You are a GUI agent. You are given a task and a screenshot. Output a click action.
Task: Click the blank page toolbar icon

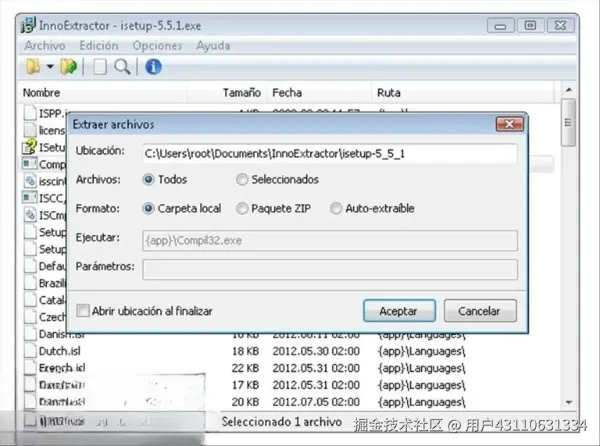tap(99, 67)
